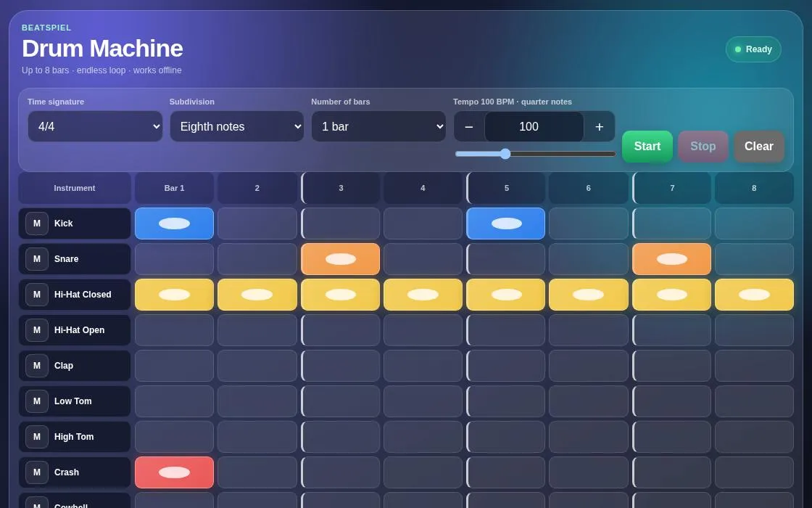Turn off Hi-Hat Closed on step 4
812x508 pixels.
point(423,295)
